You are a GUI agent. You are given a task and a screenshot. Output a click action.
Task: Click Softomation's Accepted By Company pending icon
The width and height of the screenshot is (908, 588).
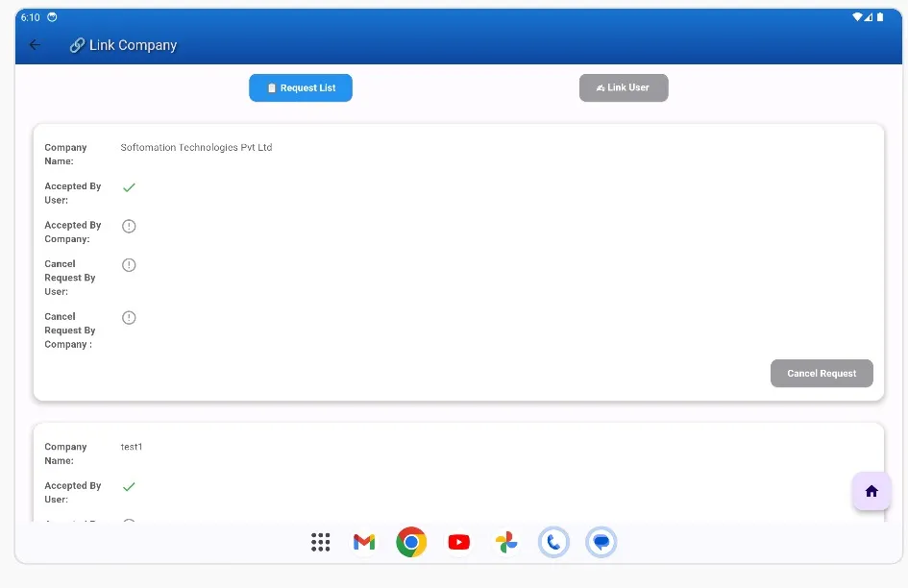click(x=129, y=226)
